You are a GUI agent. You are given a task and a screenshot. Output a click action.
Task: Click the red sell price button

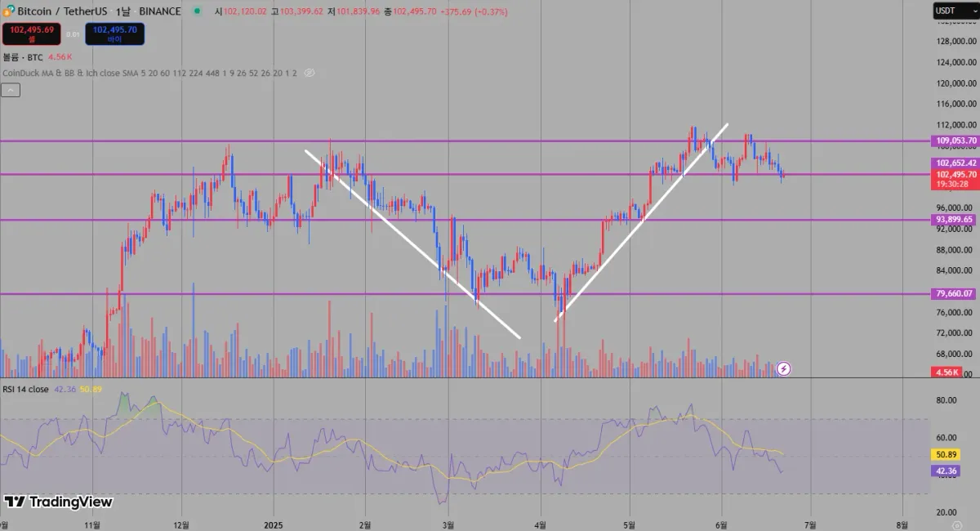coord(30,33)
